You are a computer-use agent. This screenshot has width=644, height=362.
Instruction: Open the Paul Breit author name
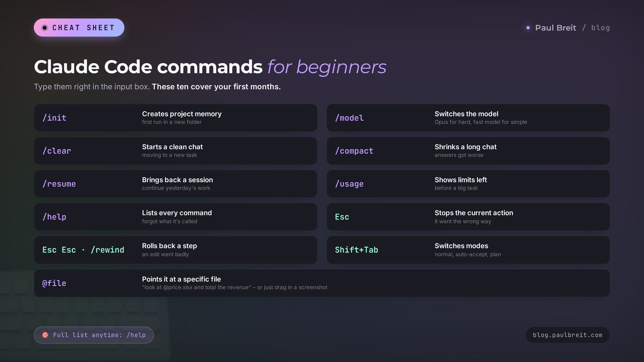pos(555,28)
